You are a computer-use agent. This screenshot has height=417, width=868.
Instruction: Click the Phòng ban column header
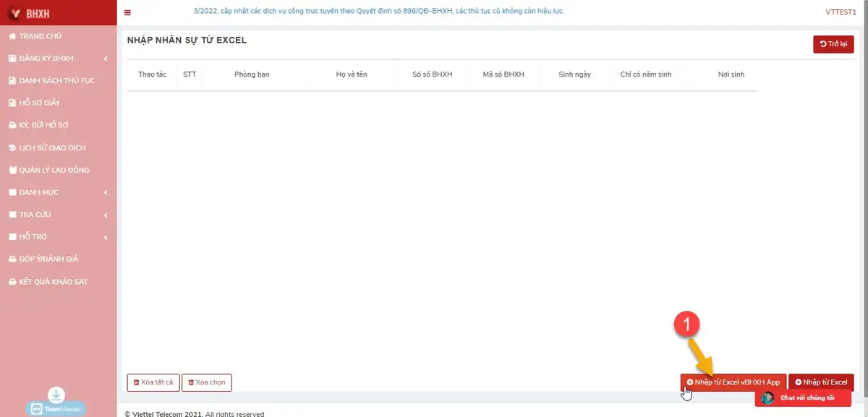252,74
